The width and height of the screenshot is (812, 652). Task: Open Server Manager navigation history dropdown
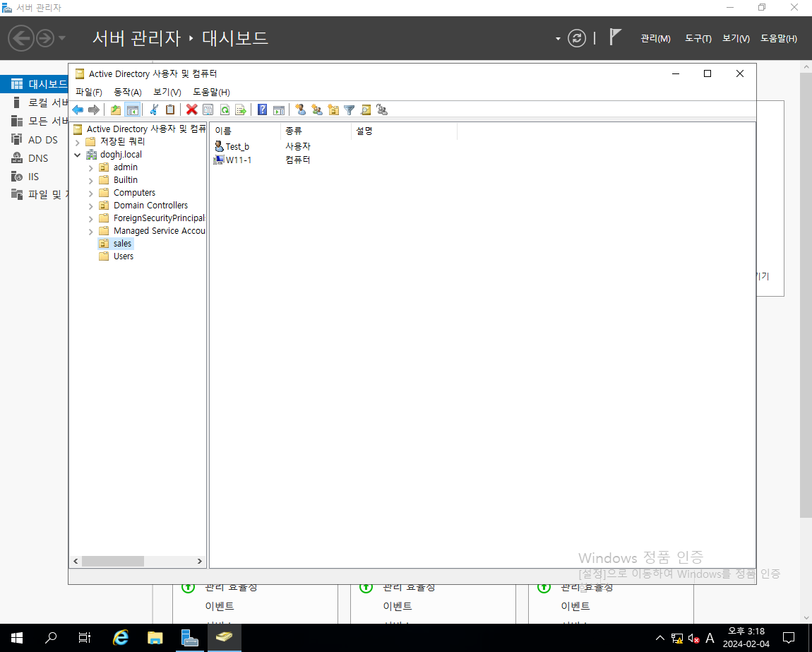point(62,38)
